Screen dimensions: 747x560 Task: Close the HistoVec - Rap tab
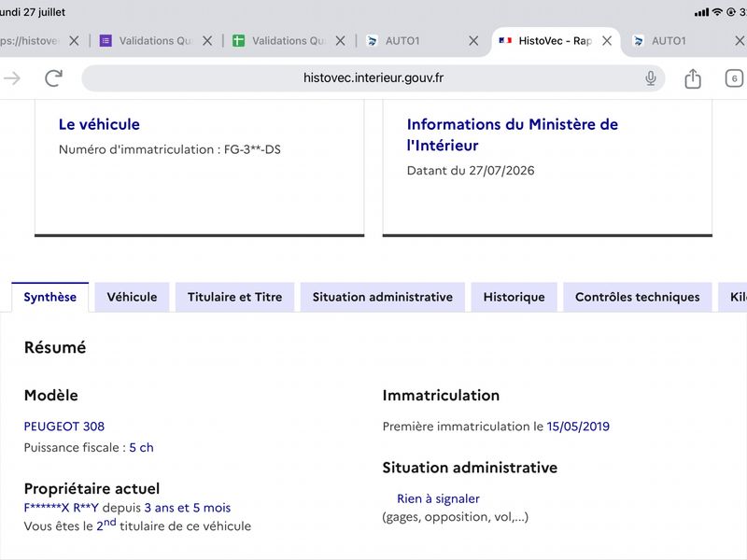pyautogui.click(x=607, y=41)
